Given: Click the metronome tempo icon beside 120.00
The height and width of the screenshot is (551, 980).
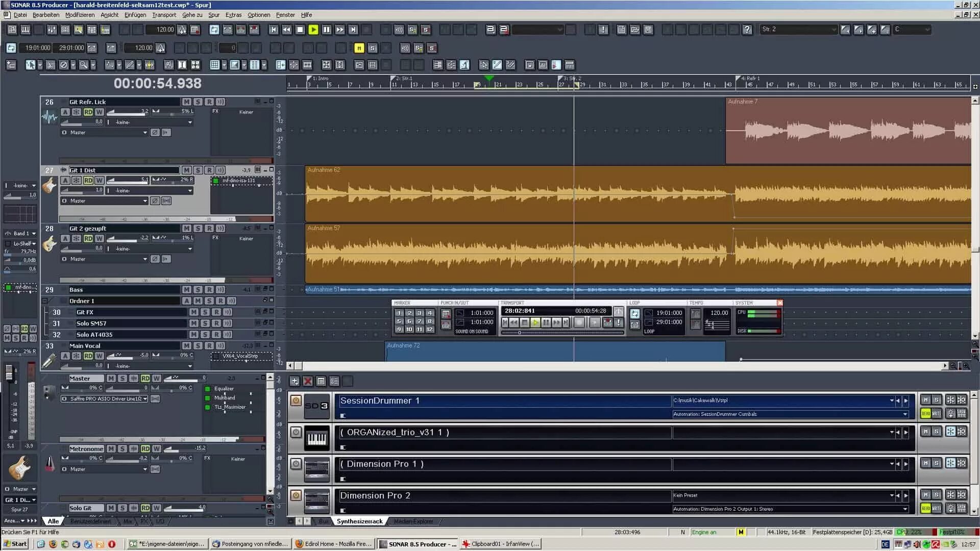Looking at the screenshot, I should click(182, 30).
